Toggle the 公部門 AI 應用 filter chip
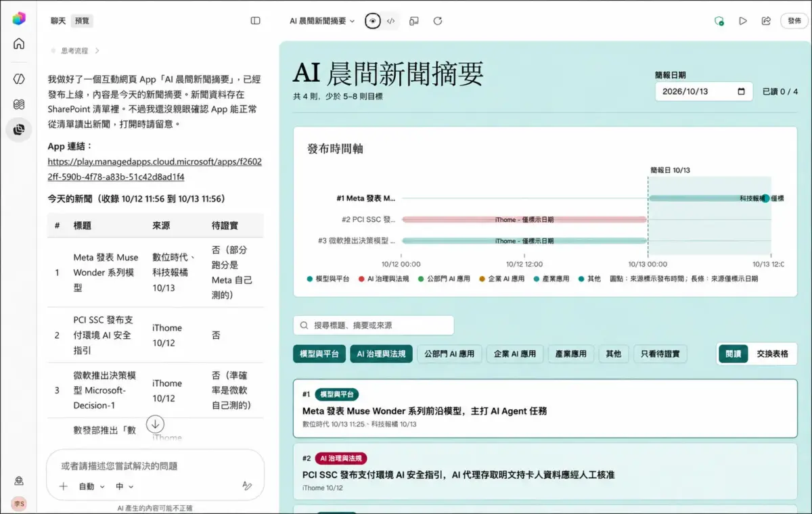The image size is (812, 514). point(449,354)
